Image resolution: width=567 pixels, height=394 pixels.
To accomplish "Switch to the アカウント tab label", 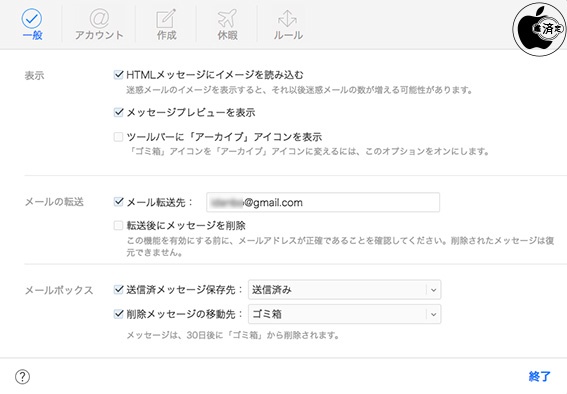I will [x=99, y=35].
